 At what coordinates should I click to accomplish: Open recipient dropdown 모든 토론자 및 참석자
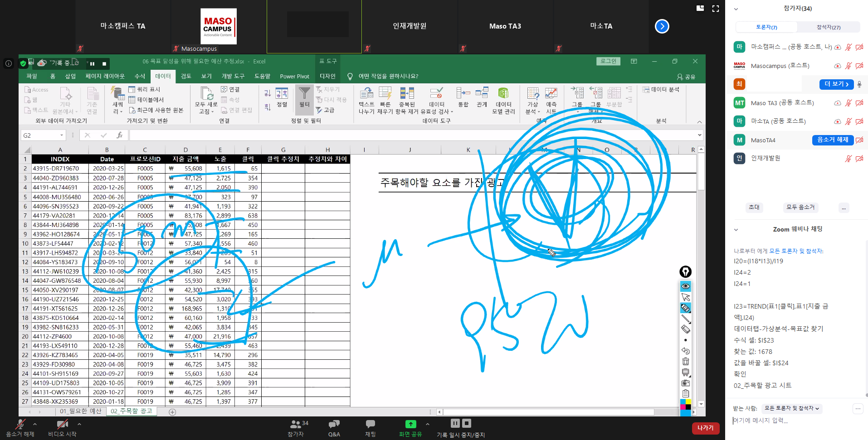791,408
